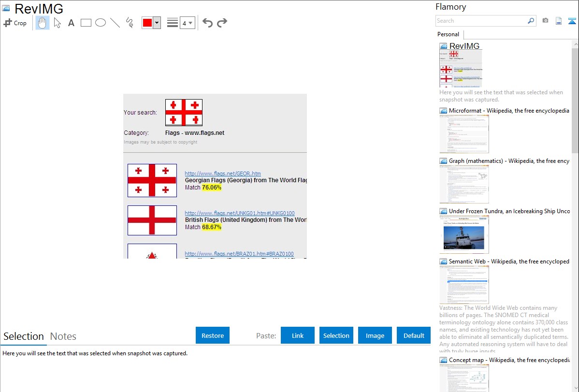
Task: Click the magnifier search icon
Action: point(531,21)
